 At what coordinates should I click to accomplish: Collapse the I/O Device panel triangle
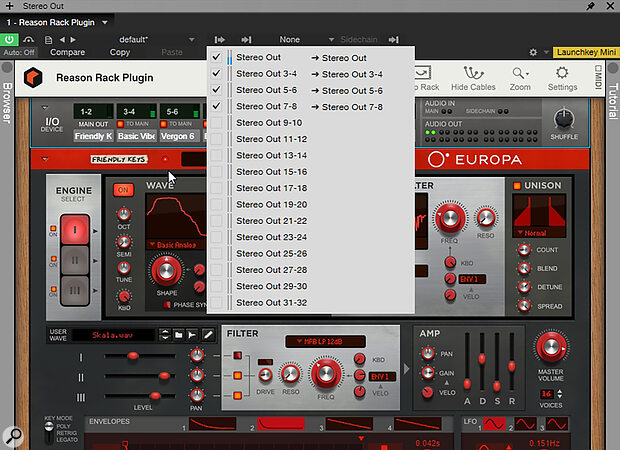tap(45, 108)
